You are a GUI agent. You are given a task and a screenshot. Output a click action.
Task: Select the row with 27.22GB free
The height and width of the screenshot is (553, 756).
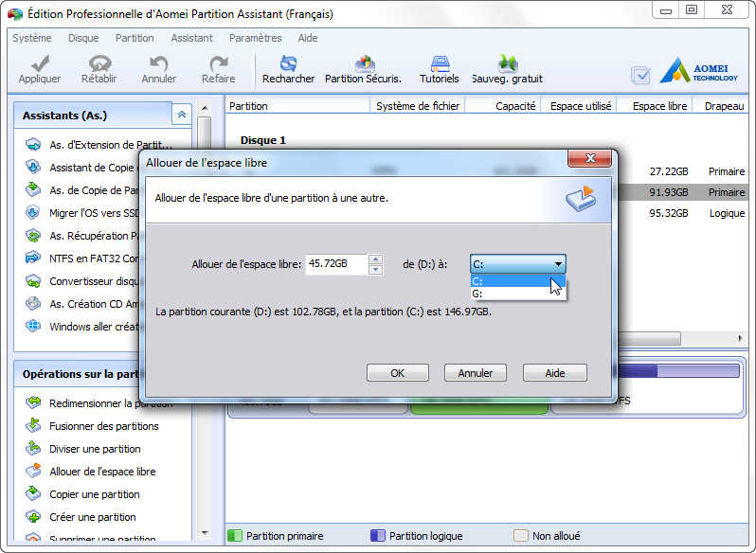tap(682, 171)
